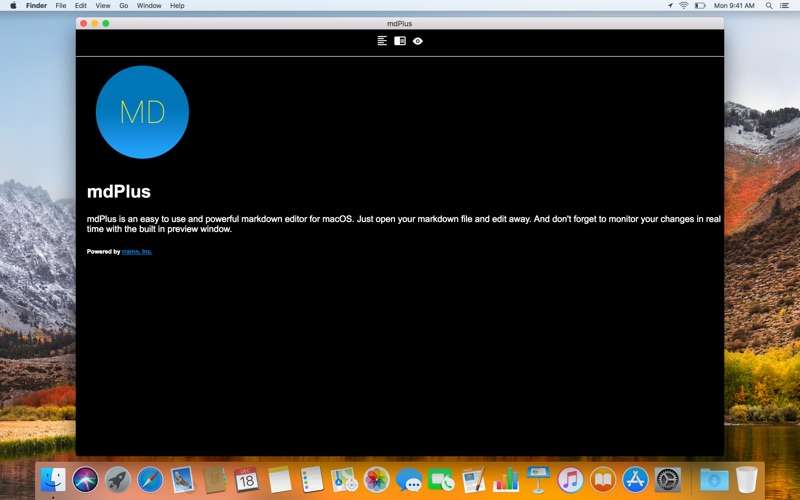Viewport: 800px width, 500px height.
Task: Open the Window menu
Action: click(149, 6)
